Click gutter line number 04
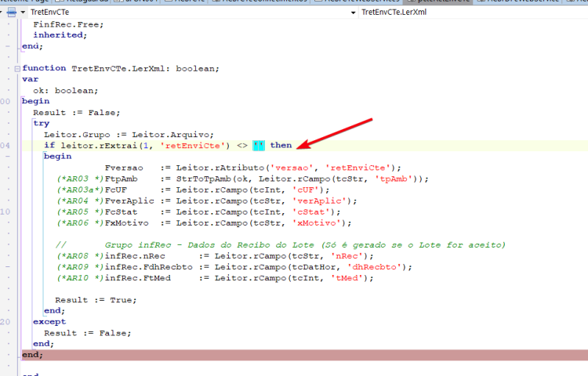The height and width of the screenshot is (376, 588). (x=5, y=145)
